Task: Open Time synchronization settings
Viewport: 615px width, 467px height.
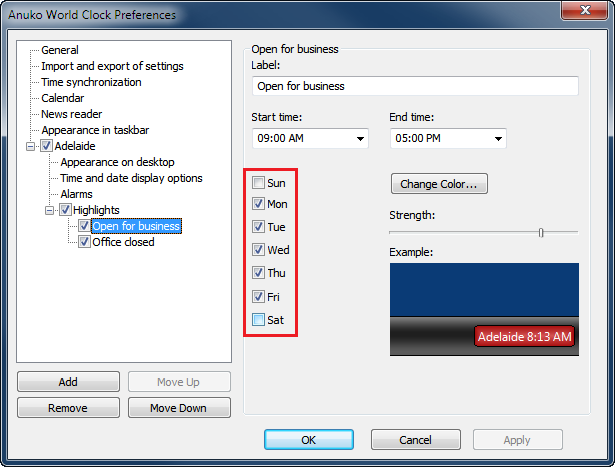Action: coord(91,82)
